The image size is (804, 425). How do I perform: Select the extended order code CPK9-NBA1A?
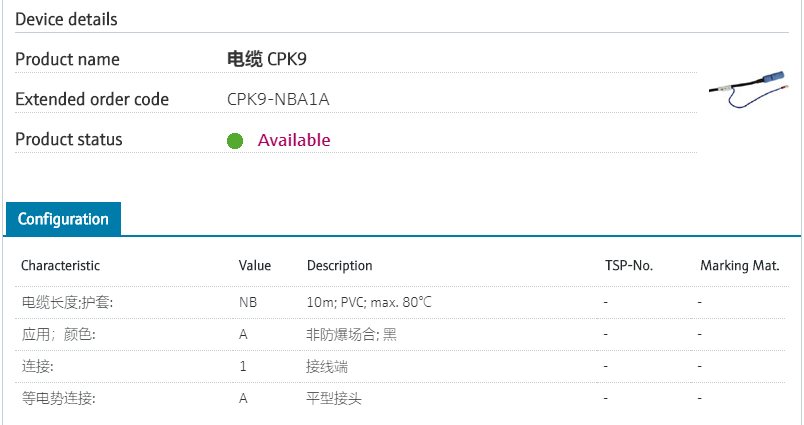278,99
